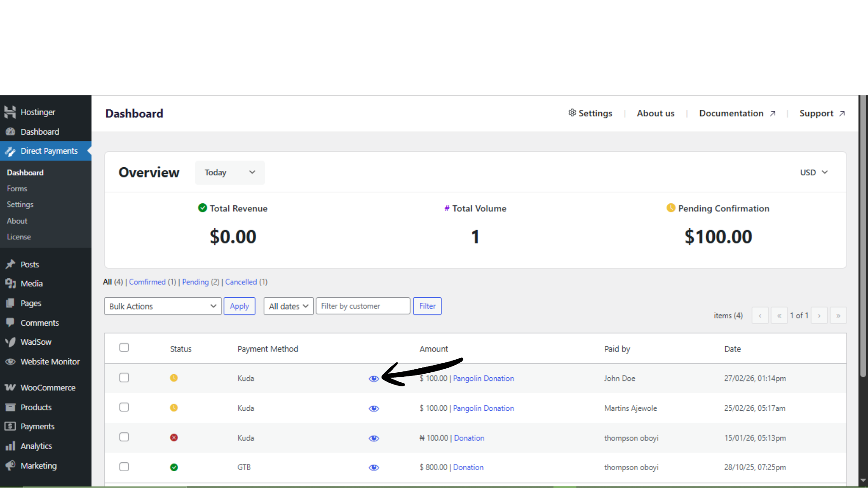Click the Analytics bar-chart icon
Viewport: 868px width, 488px height.
pos(10,446)
